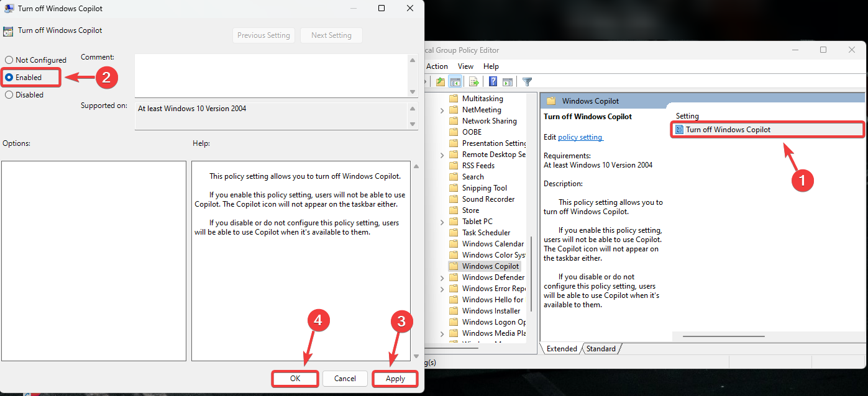Click Up One Level folder toolbar icon
Image resolution: width=868 pixels, height=396 pixels.
tap(441, 81)
